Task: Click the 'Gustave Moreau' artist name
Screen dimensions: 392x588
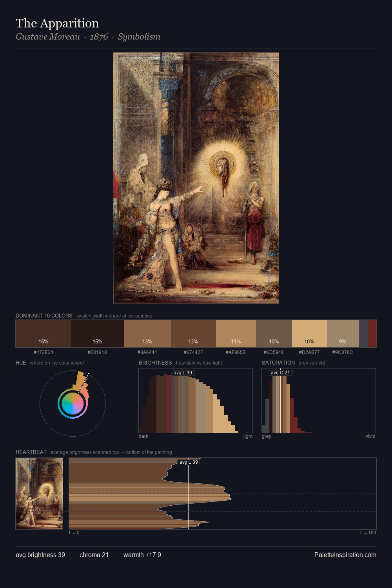Action: click(x=48, y=36)
